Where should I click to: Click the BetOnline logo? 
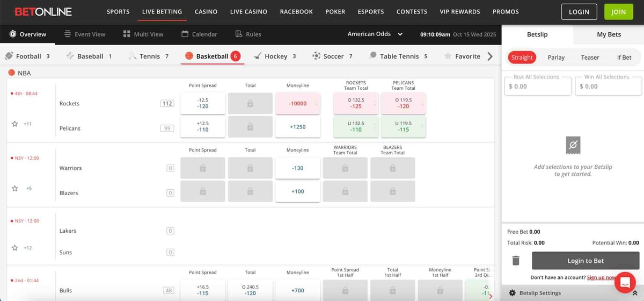[43, 11]
